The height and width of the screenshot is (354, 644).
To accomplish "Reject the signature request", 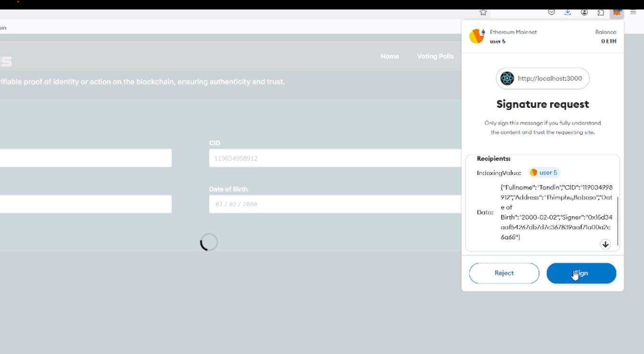I will 504,273.
